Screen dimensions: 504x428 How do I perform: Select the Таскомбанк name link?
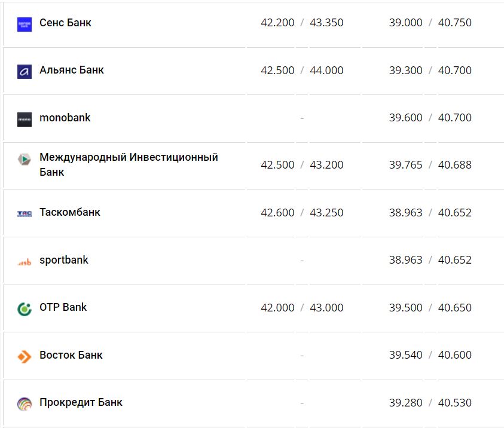pyautogui.click(x=70, y=212)
